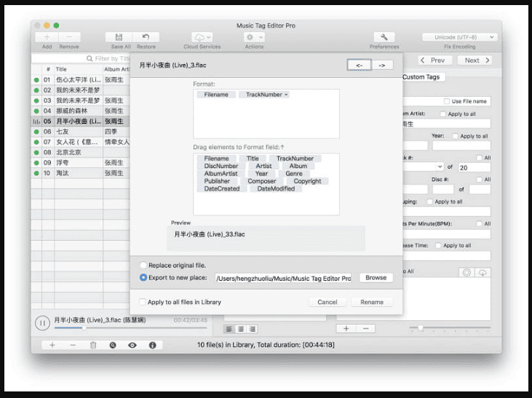This screenshot has height=398, width=532.
Task: Check Track # All checkbox
Action: [x=479, y=158]
